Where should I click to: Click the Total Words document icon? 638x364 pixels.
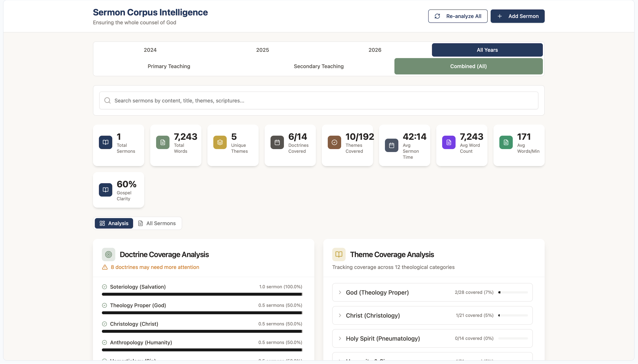tap(163, 142)
